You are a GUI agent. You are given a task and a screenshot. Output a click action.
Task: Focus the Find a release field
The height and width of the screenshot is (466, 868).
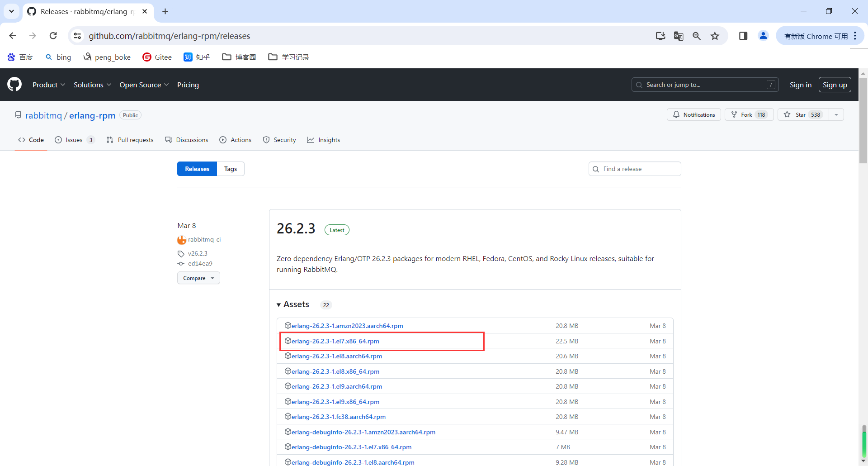coord(635,169)
